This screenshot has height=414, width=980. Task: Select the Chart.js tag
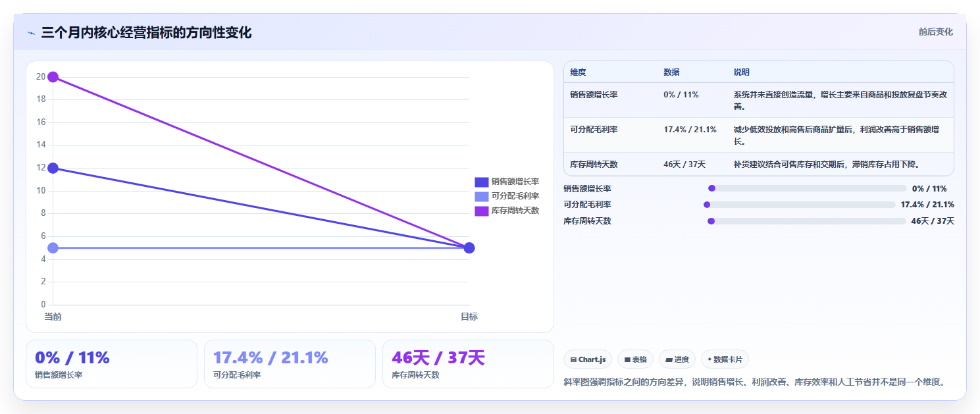click(588, 359)
